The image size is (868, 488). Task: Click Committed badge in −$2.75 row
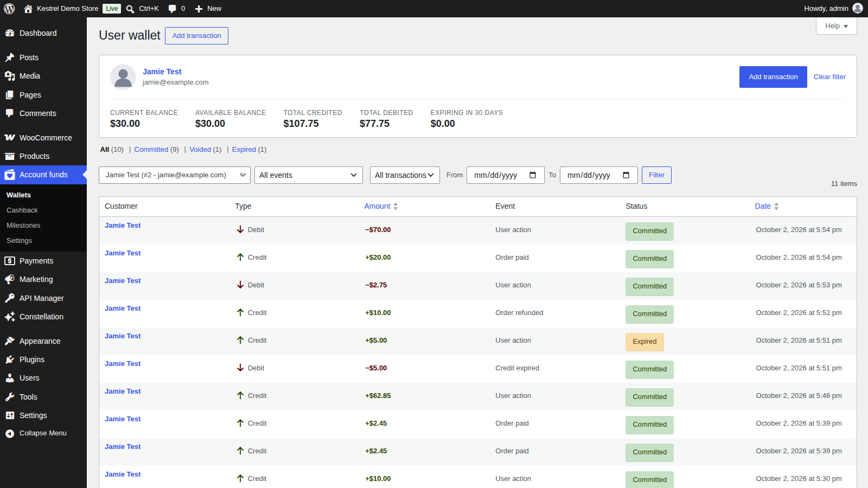tap(649, 286)
